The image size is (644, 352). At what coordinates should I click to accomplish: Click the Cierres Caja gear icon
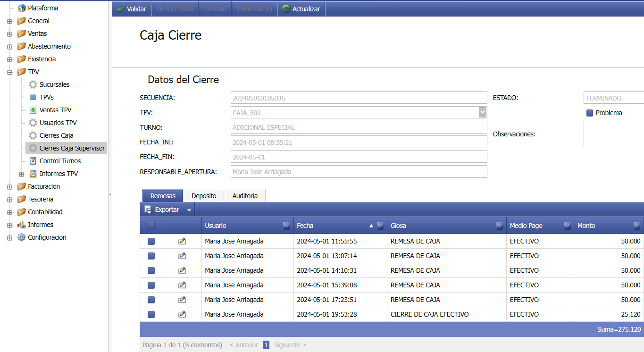[x=33, y=135]
